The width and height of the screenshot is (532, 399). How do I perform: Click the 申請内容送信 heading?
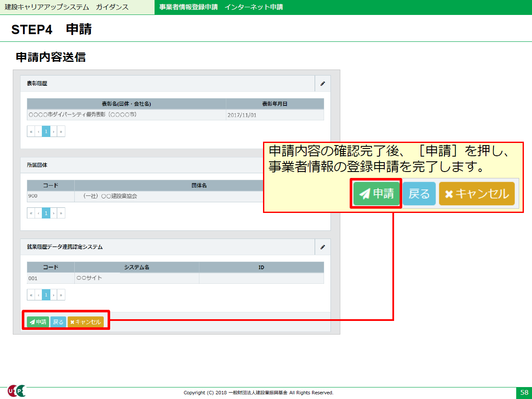point(51,57)
